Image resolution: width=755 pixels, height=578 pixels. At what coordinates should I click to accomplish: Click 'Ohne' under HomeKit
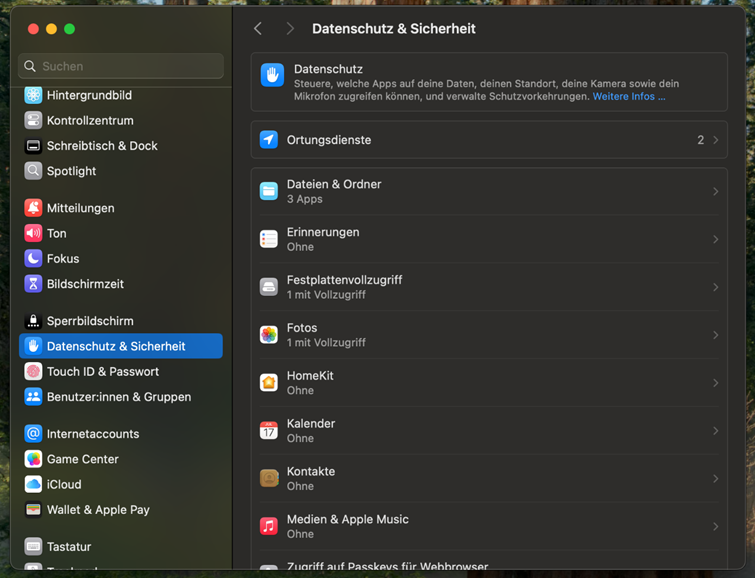(300, 390)
